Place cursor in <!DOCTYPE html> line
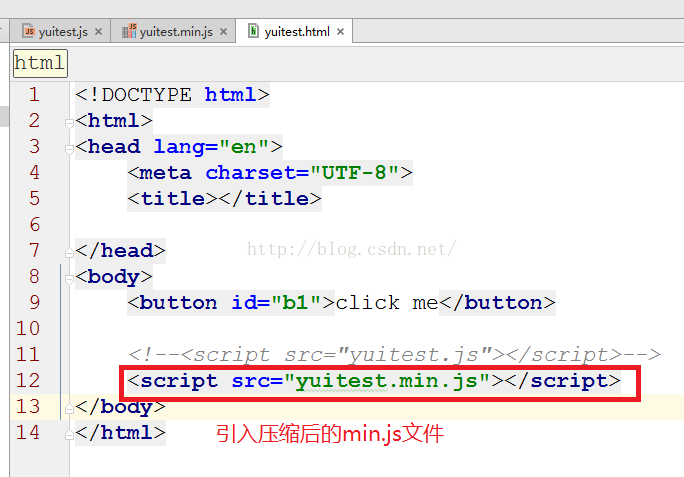 pyautogui.click(x=172, y=95)
